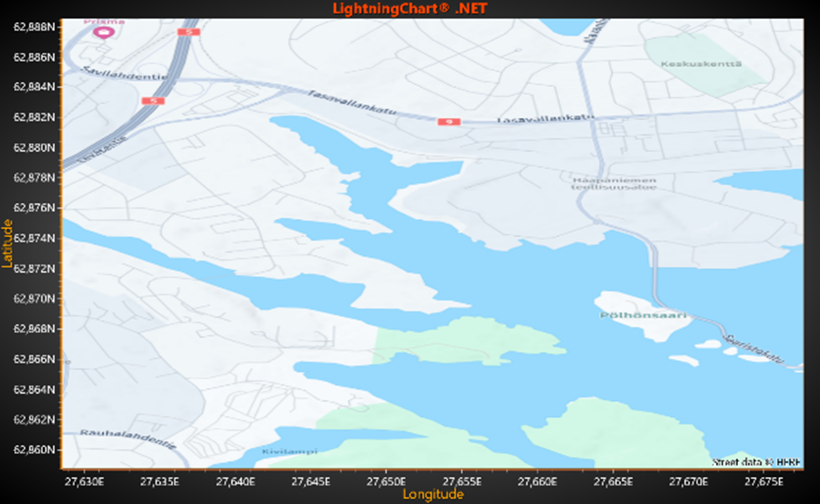Click the 62,874N latitude tick label

pyautogui.click(x=34, y=238)
